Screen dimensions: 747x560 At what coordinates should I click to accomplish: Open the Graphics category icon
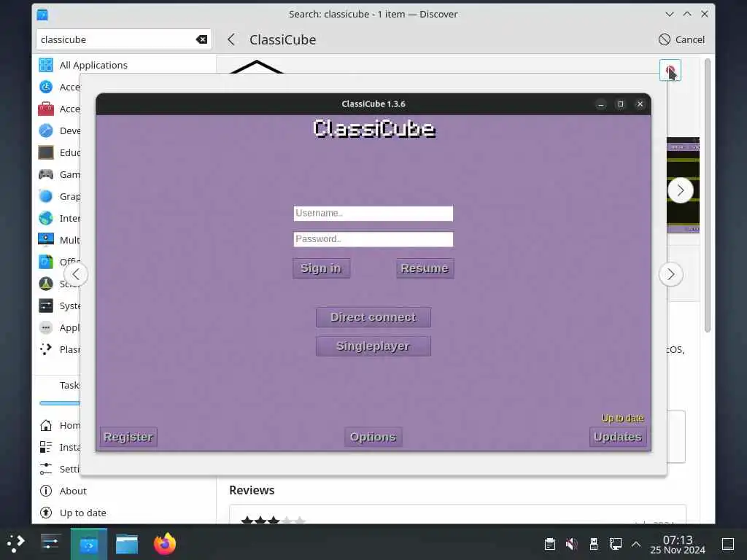tap(46, 197)
